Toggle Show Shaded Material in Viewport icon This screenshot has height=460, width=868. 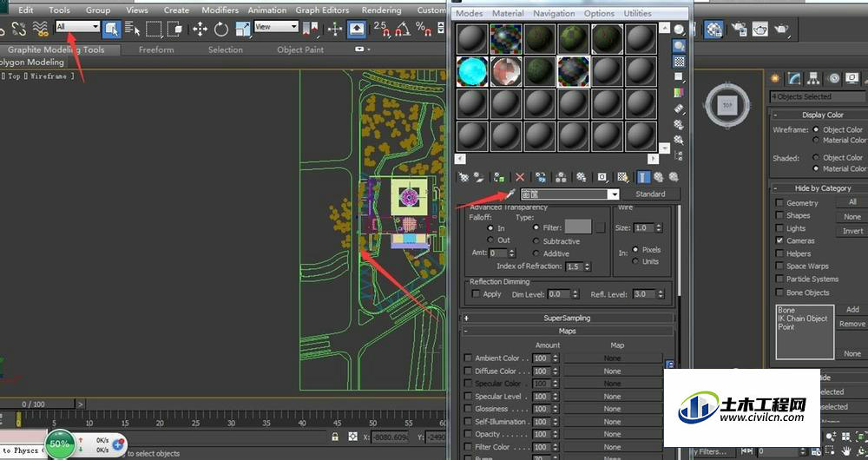622,177
